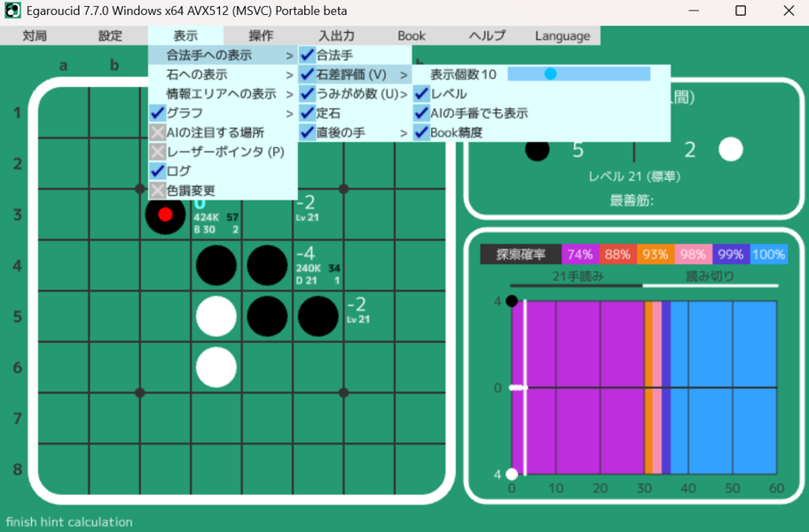Click the black disc score icon
This screenshot has width=809, height=532.
(537, 150)
